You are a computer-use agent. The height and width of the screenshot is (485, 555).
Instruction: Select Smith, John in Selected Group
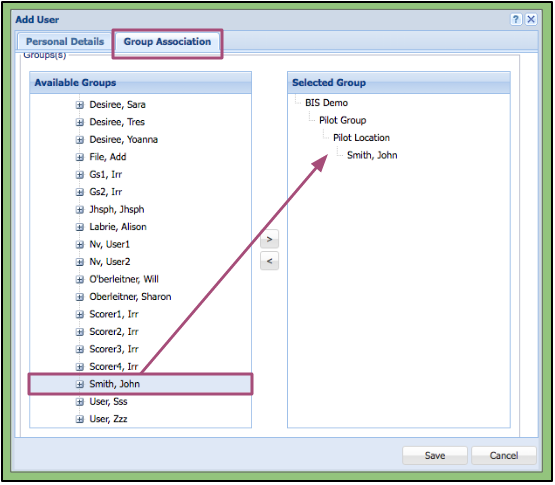pyautogui.click(x=372, y=155)
